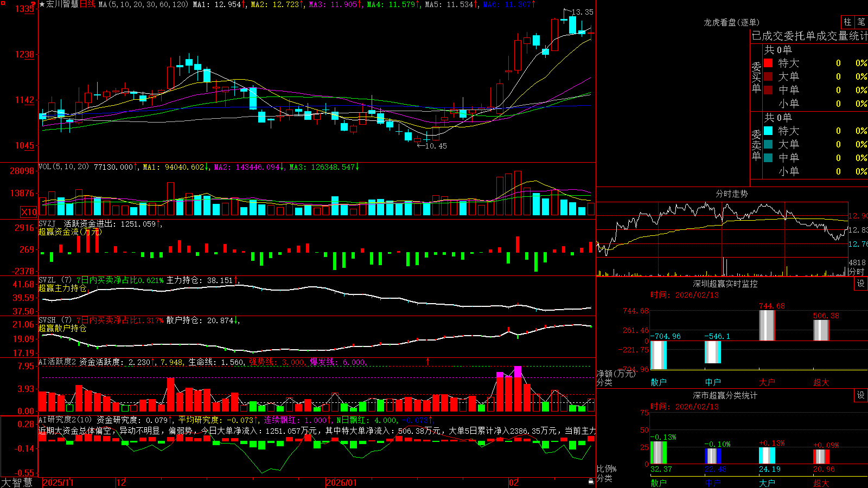Click the 超赢散户持仓 label
Image resolution: width=868 pixels, height=488 pixels.
tap(62, 328)
